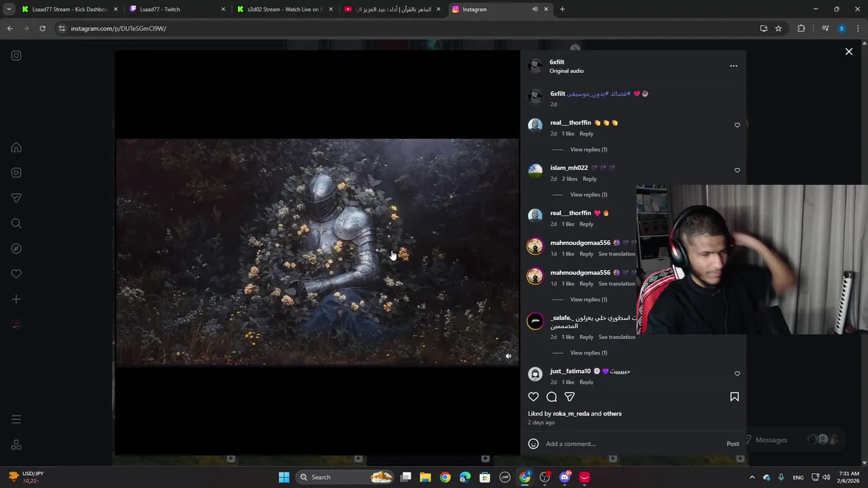Like real__thorffin's clapping-hands comment
The image size is (868, 488).
coord(737,125)
